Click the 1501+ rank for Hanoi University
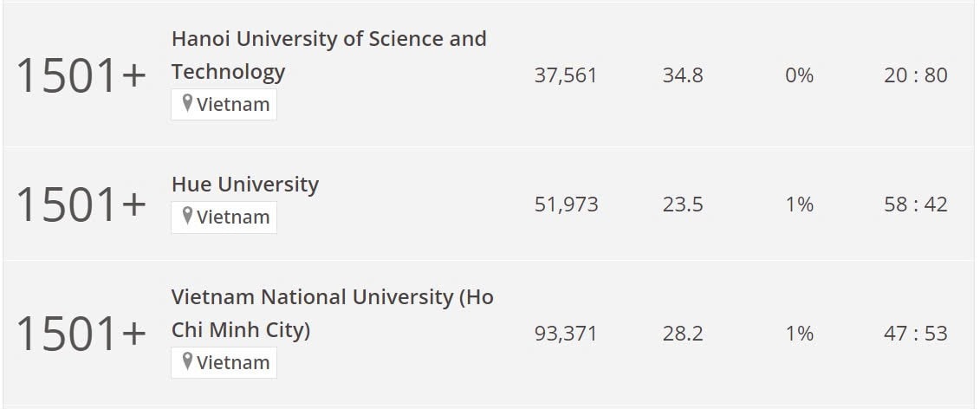 81,75
